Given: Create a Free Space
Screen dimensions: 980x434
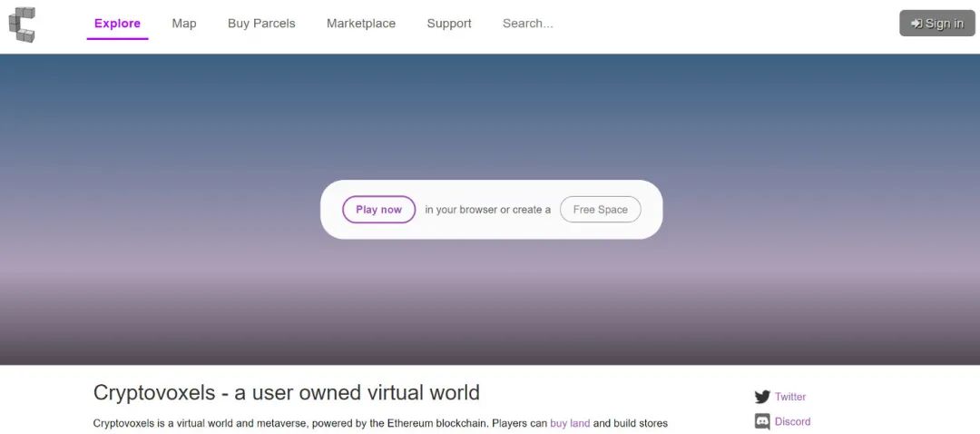Looking at the screenshot, I should 600,210.
